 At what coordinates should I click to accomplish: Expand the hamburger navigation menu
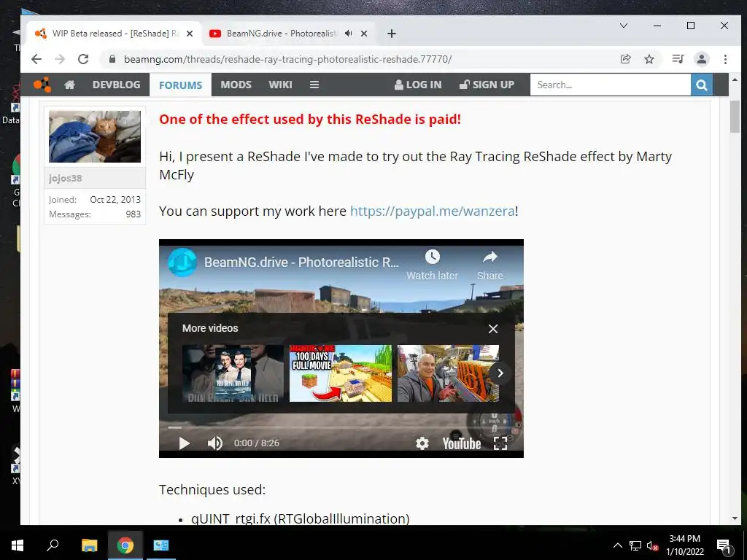coord(314,85)
